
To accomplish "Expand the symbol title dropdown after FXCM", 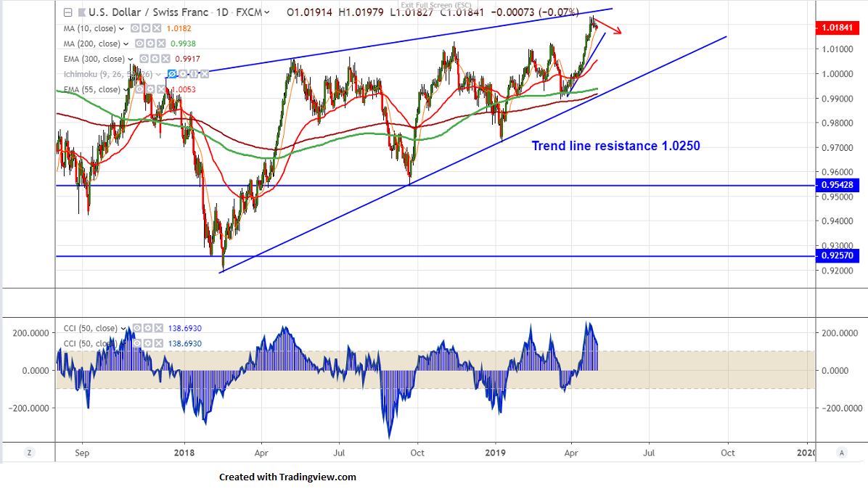I will pyautogui.click(x=268, y=12).
